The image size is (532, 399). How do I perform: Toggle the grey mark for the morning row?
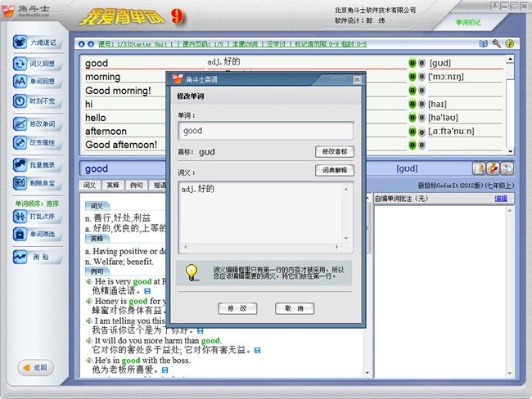[x=422, y=77]
